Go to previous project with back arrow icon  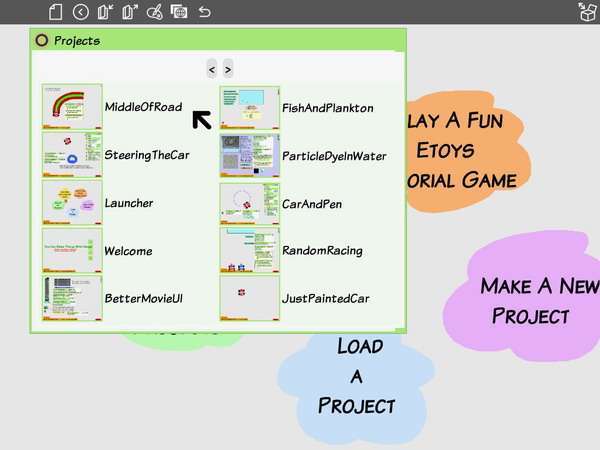80,12
